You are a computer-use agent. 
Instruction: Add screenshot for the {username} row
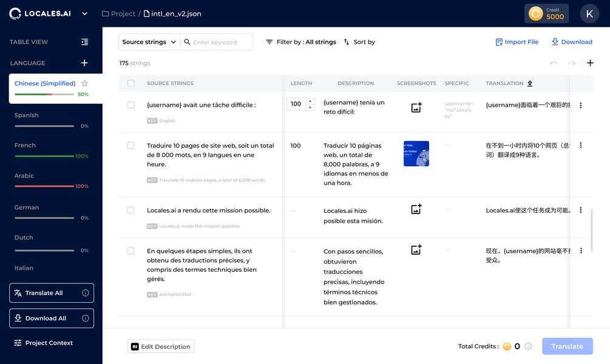point(416,107)
